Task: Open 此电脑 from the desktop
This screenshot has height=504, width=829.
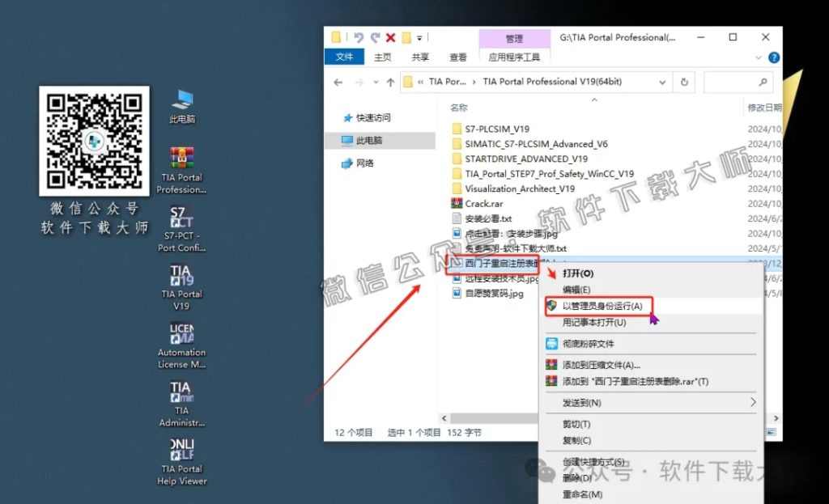Action: [180, 105]
